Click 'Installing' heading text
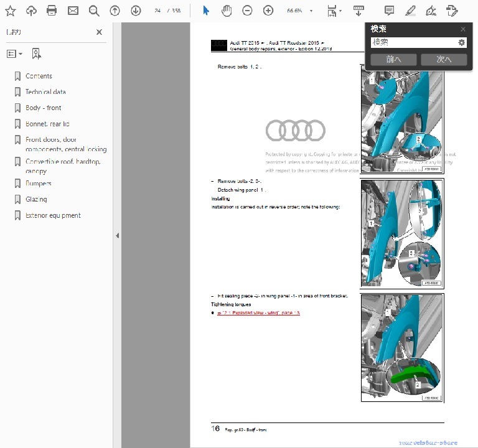 click(220, 198)
